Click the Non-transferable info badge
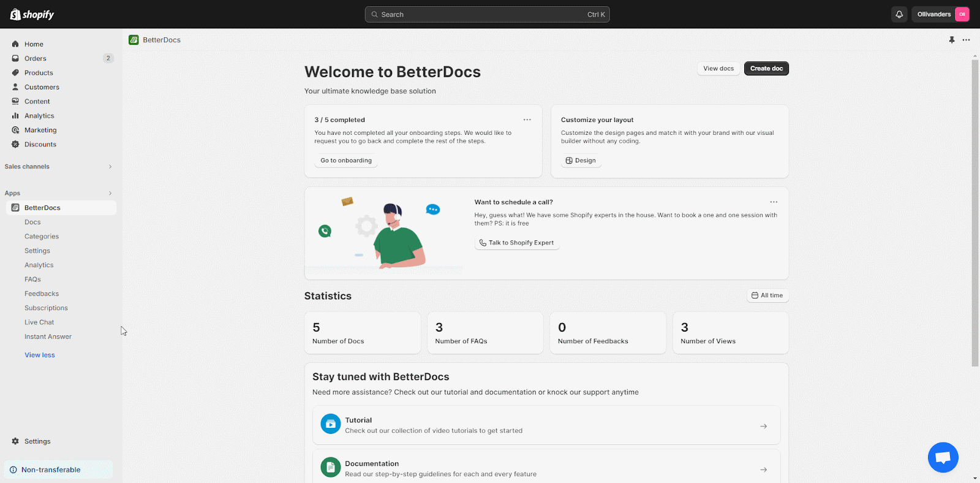Viewport: 980px width, 483px height. click(58, 470)
